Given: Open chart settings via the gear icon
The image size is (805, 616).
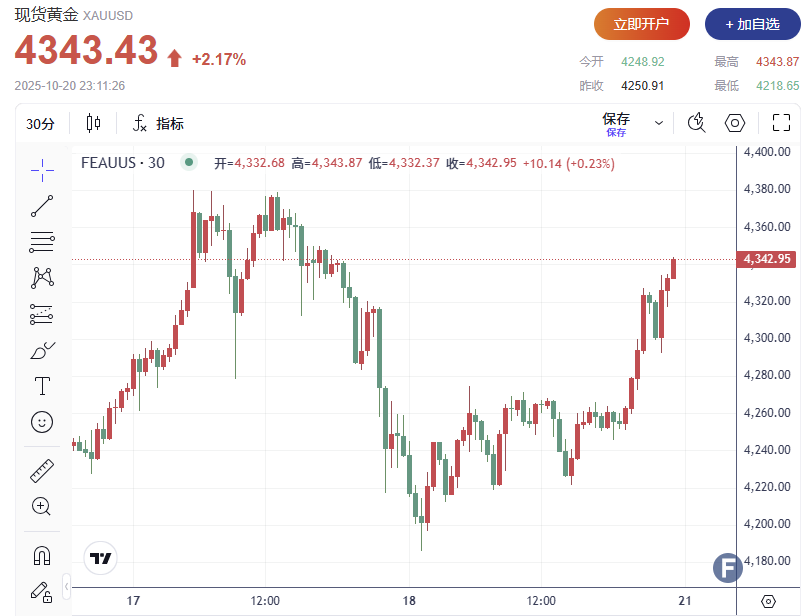Looking at the screenshot, I should [735, 122].
